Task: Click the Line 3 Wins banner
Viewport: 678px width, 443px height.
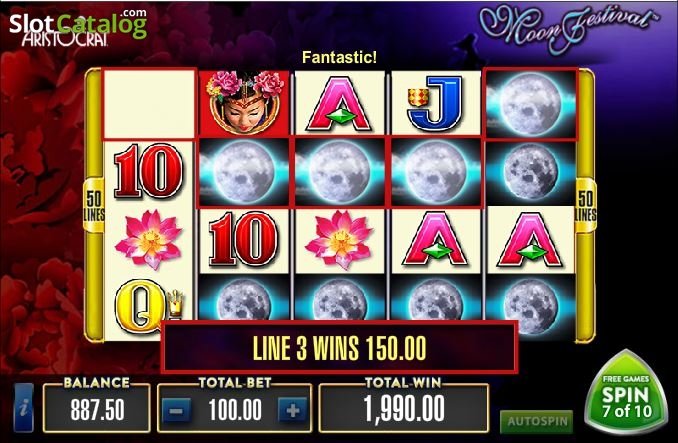Action: click(x=339, y=347)
